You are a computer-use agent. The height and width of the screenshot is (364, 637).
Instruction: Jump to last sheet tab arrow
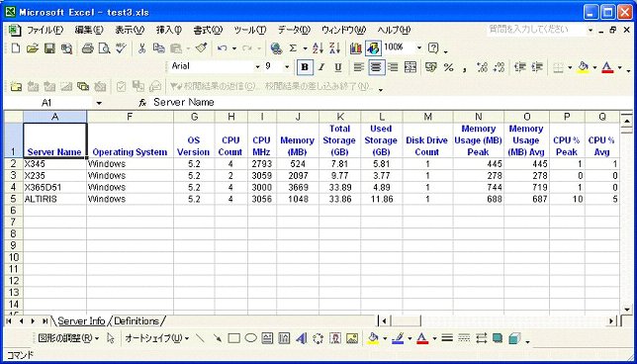pos(45,320)
